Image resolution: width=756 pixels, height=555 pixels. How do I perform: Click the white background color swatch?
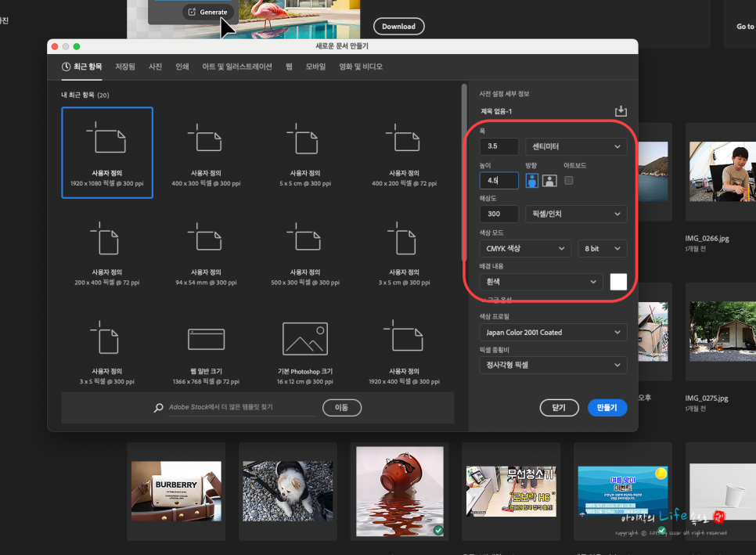pos(618,282)
